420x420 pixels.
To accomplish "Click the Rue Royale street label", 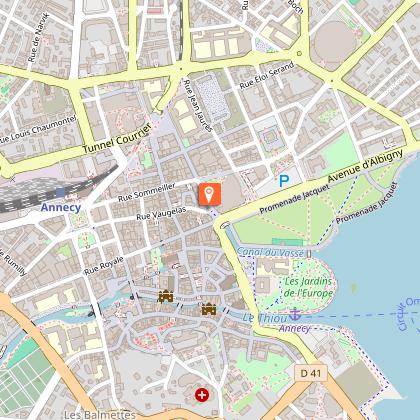I will tap(104, 266).
